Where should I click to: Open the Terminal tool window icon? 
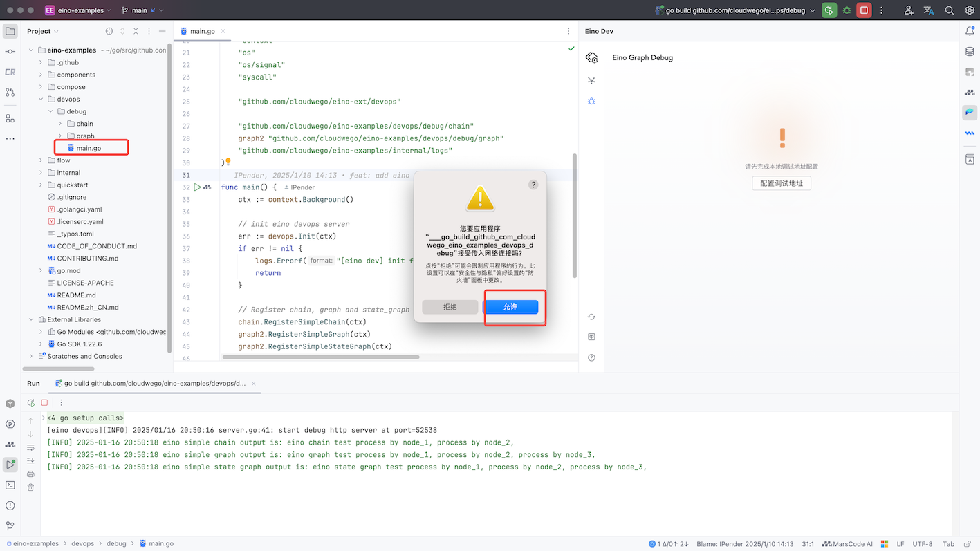[x=10, y=485]
